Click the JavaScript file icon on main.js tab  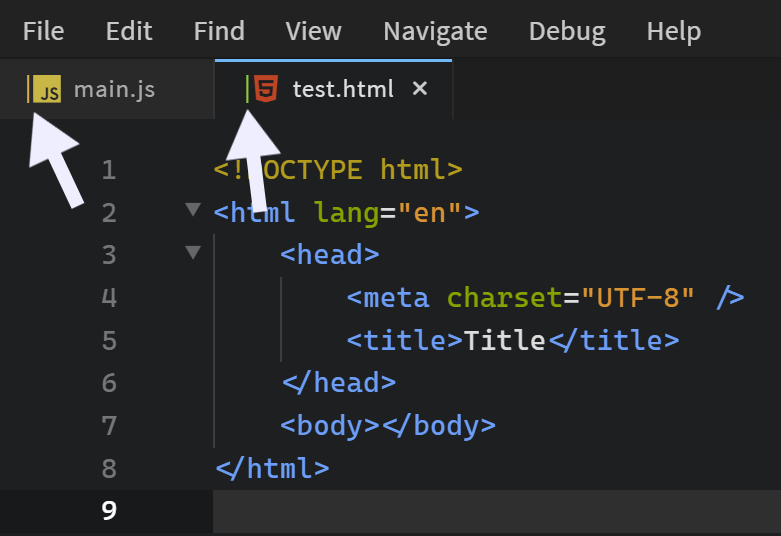(47, 91)
